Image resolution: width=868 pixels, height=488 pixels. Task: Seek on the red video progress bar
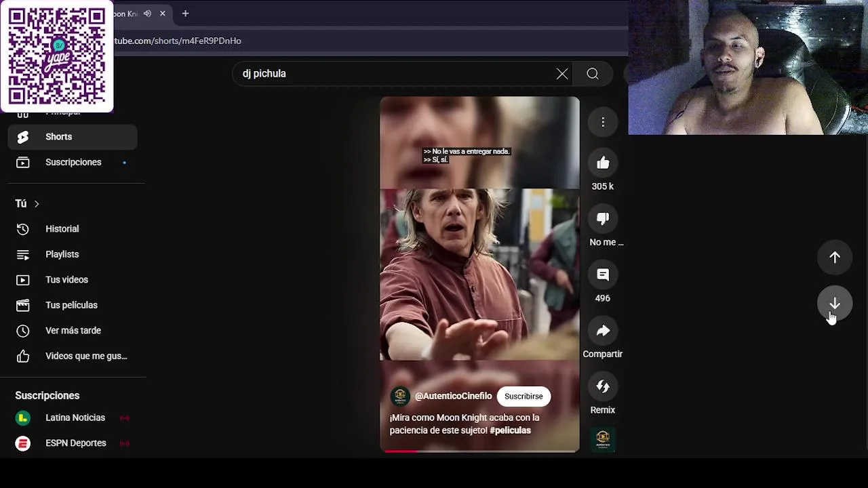pyautogui.click(x=479, y=451)
